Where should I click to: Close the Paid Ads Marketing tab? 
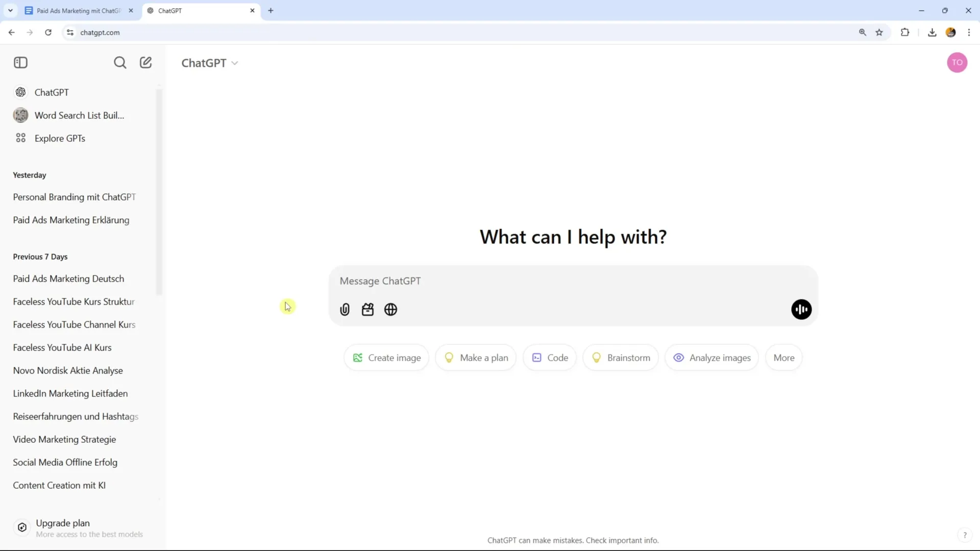tap(131, 11)
